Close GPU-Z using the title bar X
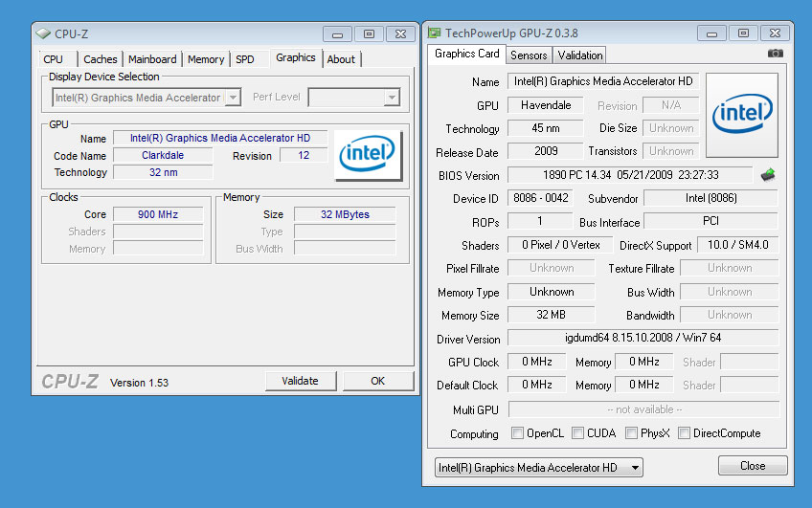812x508 pixels. coord(775,33)
